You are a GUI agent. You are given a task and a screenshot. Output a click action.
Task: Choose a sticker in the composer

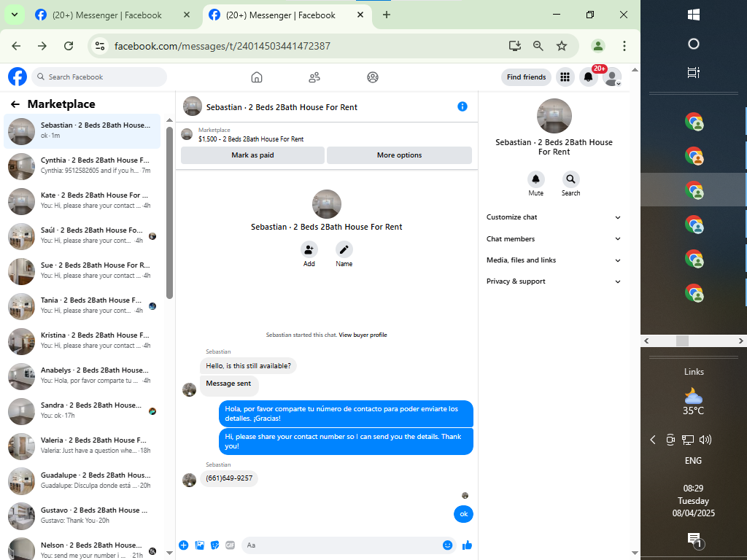(x=215, y=545)
